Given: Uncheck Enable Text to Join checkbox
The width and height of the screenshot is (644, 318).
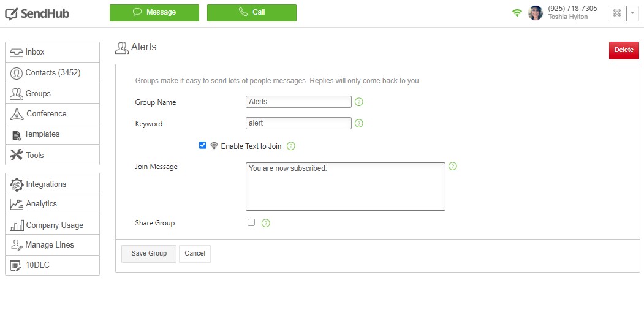Looking at the screenshot, I should (x=203, y=145).
